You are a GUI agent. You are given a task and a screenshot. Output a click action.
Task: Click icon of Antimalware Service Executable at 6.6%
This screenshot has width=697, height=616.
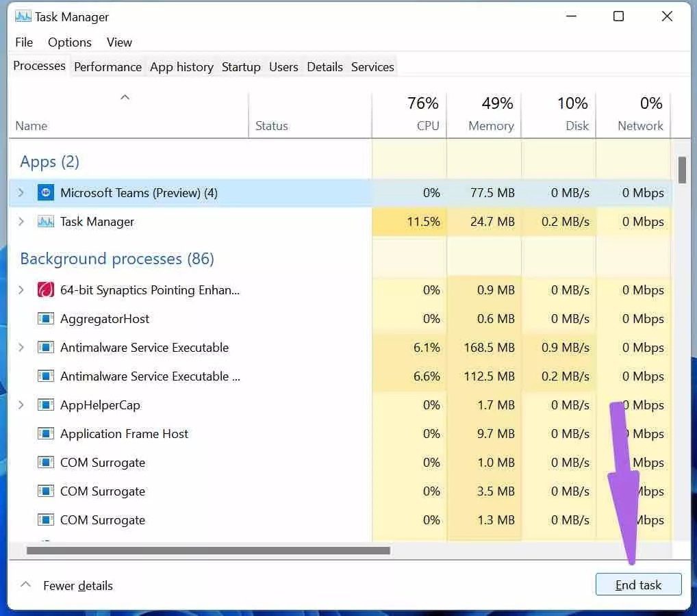[x=46, y=376]
